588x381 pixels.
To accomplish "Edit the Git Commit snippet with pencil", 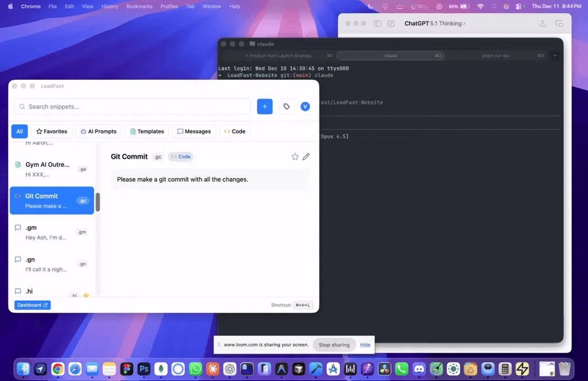I will (306, 157).
